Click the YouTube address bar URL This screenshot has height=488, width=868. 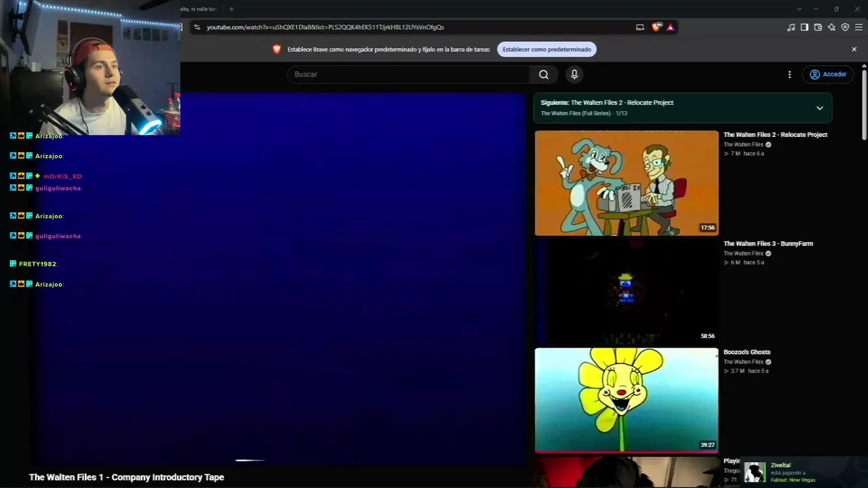325,27
